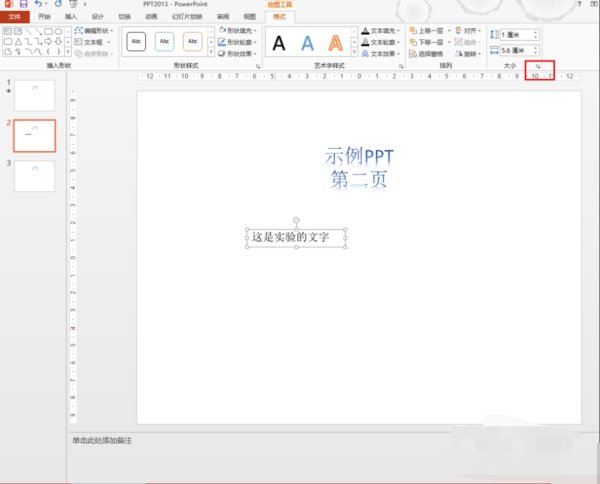Click the Undo arrow icon
The height and width of the screenshot is (484, 600).
coord(39,4)
